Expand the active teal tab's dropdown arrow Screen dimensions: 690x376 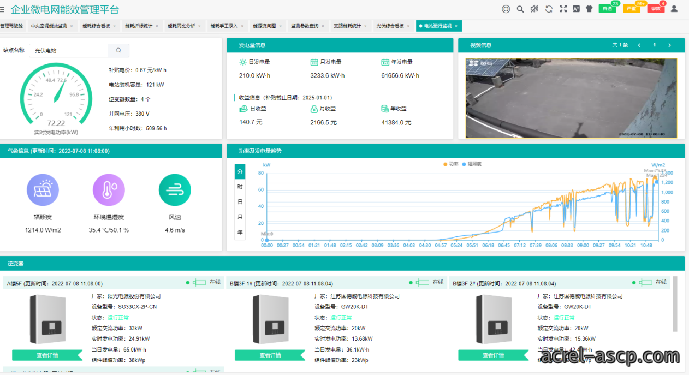(x=456, y=26)
